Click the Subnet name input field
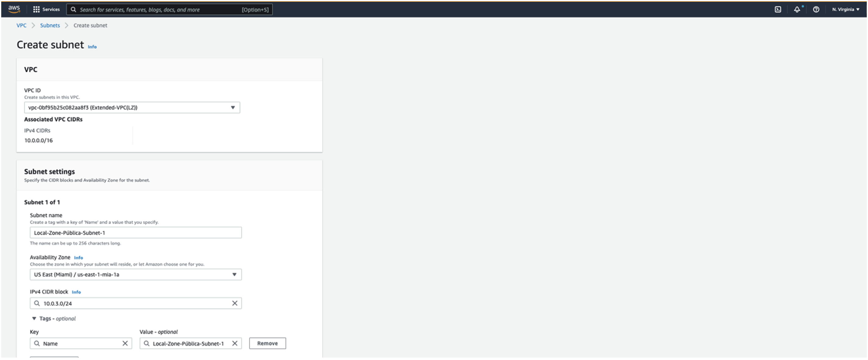The width and height of the screenshot is (868, 360). [135, 232]
